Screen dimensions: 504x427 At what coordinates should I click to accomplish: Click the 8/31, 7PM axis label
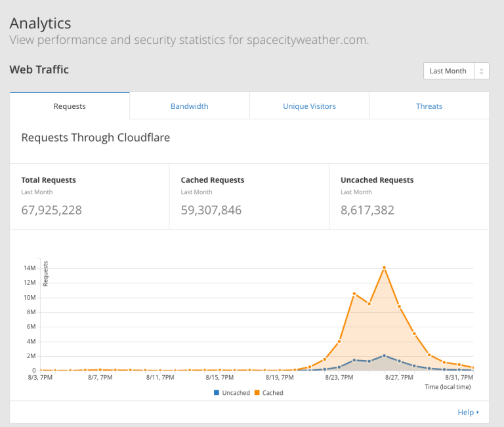point(459,377)
